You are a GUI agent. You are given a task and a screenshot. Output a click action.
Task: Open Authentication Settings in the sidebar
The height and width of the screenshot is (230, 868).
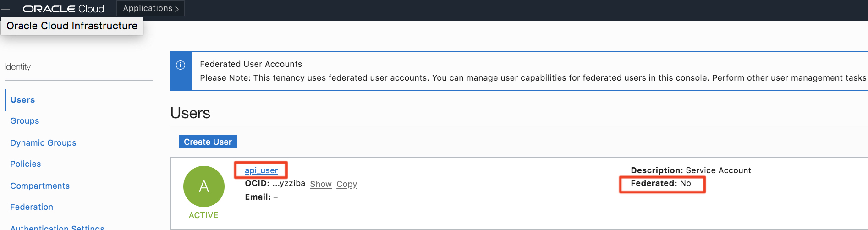pyautogui.click(x=57, y=227)
